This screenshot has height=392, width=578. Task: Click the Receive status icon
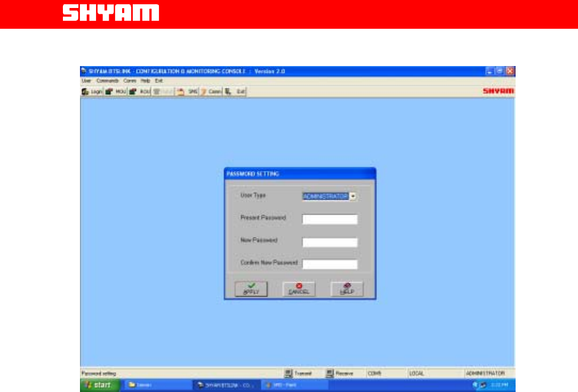[330, 373]
